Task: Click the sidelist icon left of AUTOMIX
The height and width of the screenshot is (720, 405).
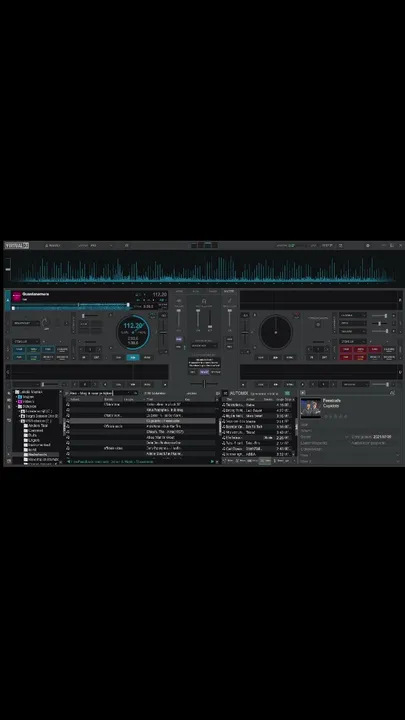Action: click(225, 393)
